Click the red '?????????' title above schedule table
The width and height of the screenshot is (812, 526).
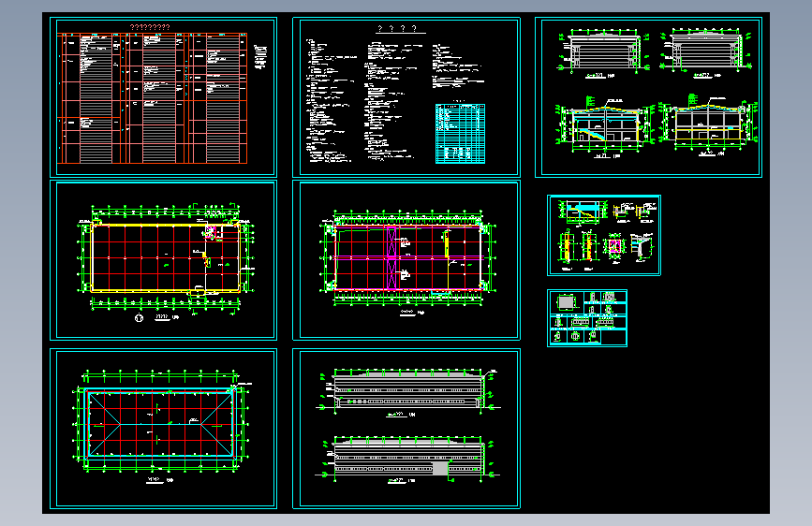(150, 27)
